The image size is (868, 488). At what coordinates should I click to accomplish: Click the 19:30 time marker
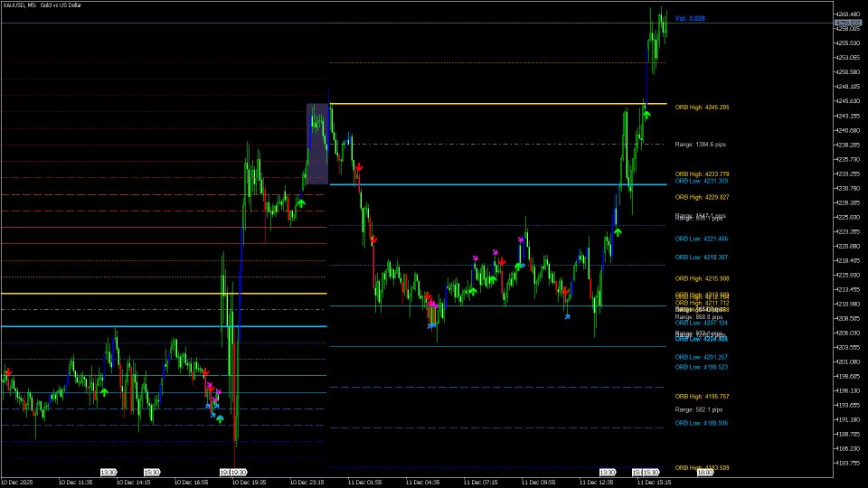pos(239,473)
